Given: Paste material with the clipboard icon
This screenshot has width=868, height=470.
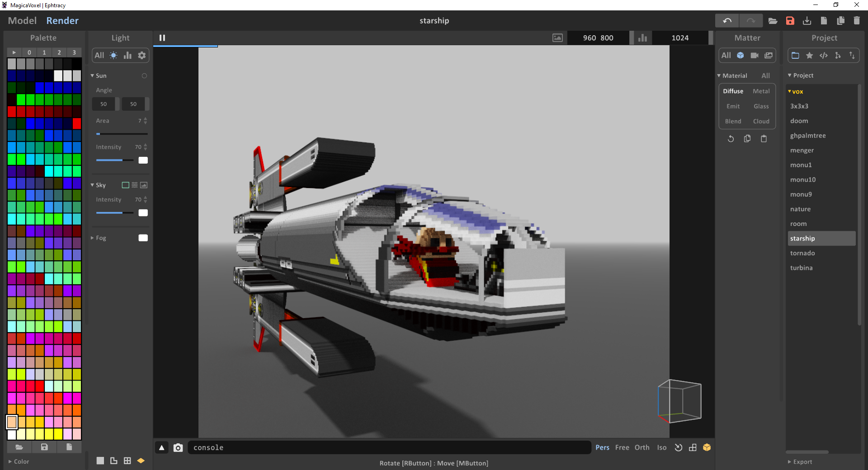Looking at the screenshot, I should (x=764, y=139).
